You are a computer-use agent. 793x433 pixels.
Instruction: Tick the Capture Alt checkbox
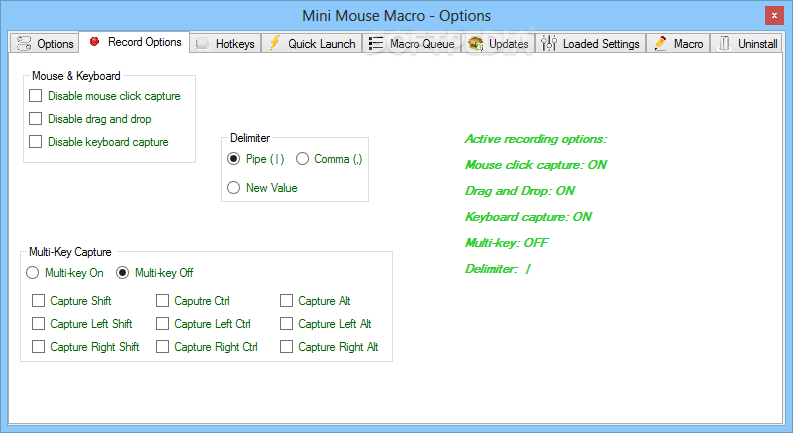click(x=286, y=300)
